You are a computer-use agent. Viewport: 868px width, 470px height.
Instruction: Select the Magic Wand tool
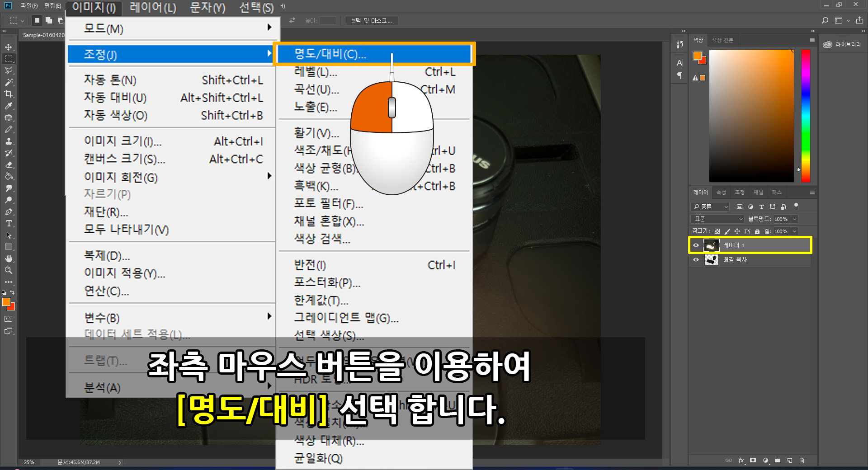click(9, 82)
